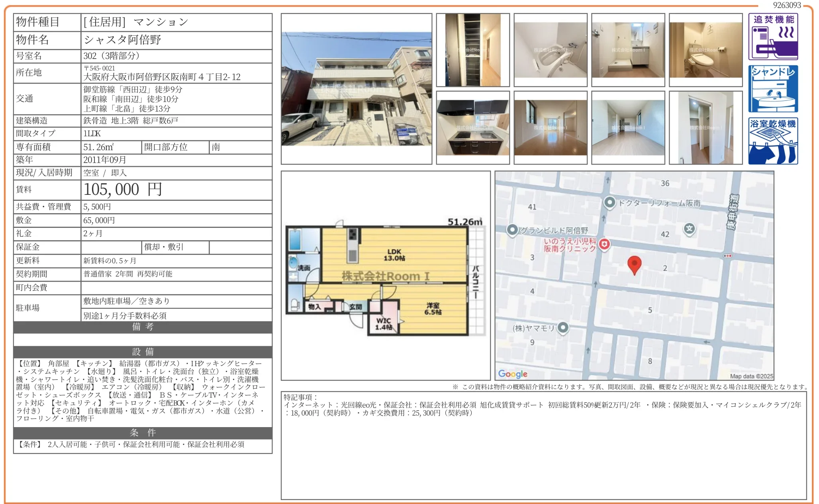Click the 105,000 円 rent value
Screen dimensions: 819x504
[123, 190]
